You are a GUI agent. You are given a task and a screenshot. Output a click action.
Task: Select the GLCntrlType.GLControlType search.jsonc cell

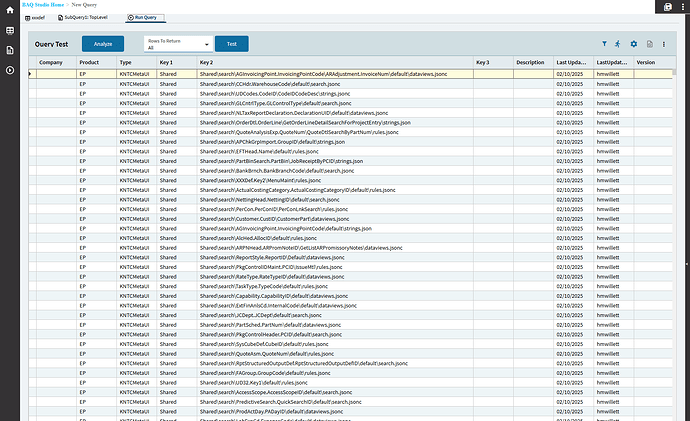335,103
